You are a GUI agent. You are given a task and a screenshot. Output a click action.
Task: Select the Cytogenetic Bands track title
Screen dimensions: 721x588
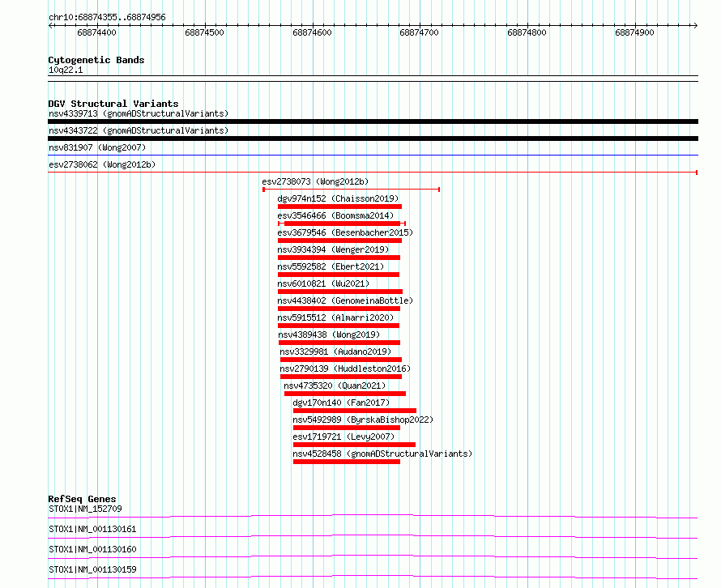[96, 60]
